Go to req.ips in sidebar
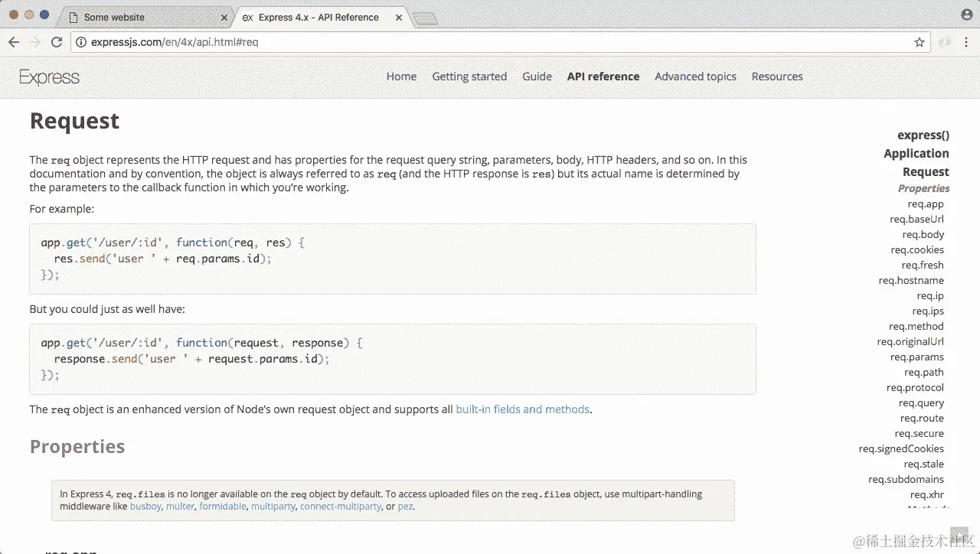The image size is (980, 554). click(928, 311)
